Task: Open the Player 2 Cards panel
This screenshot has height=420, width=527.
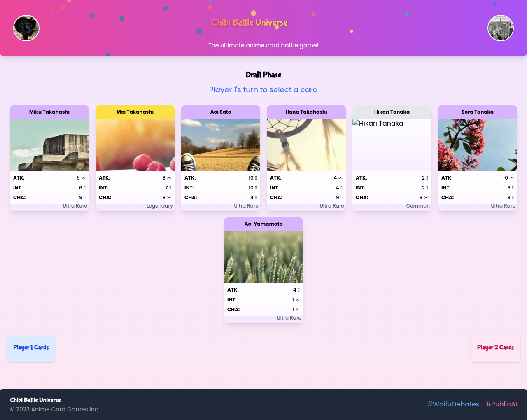Action: coord(495,348)
